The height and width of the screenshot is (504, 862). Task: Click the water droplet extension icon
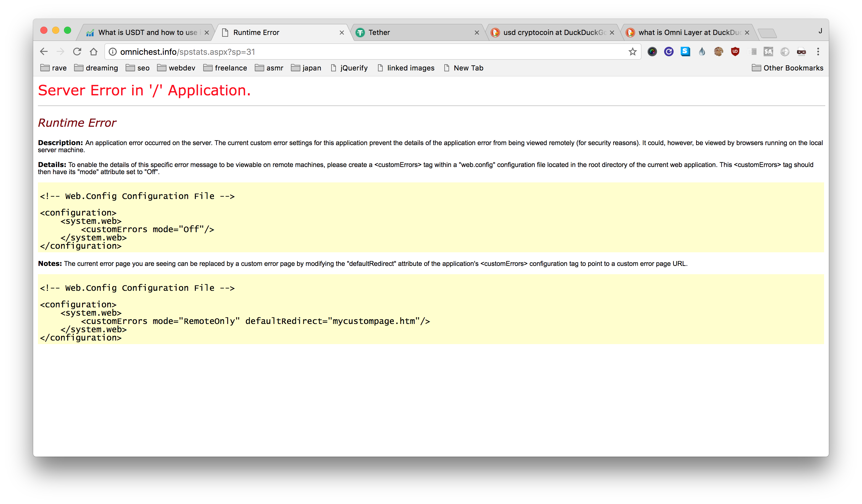(702, 52)
